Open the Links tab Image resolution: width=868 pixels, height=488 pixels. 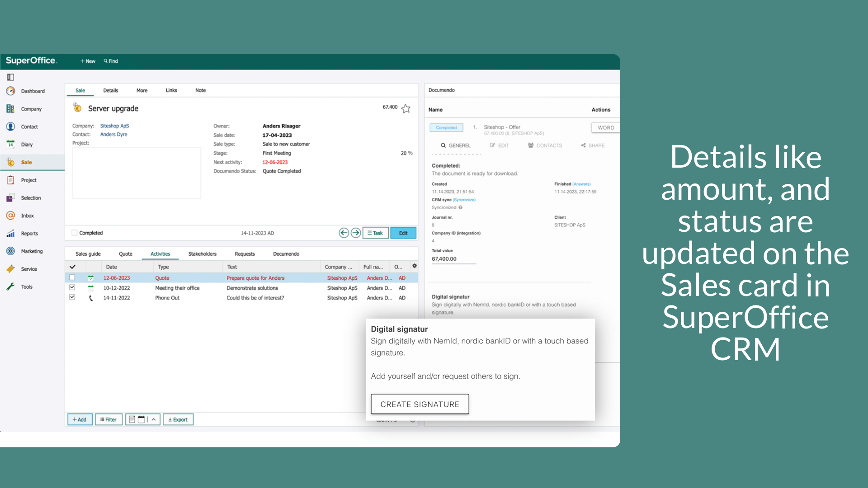(171, 90)
